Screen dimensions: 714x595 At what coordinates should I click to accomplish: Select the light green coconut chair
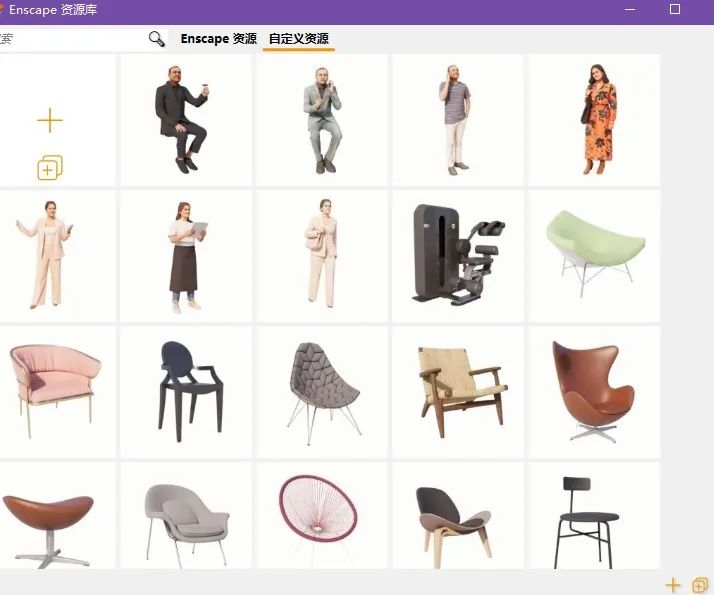pos(594,256)
